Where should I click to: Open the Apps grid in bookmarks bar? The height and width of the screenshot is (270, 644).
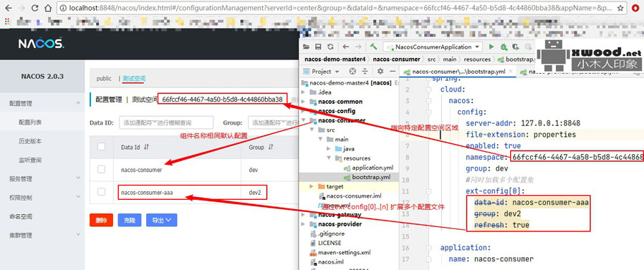[7, 21]
